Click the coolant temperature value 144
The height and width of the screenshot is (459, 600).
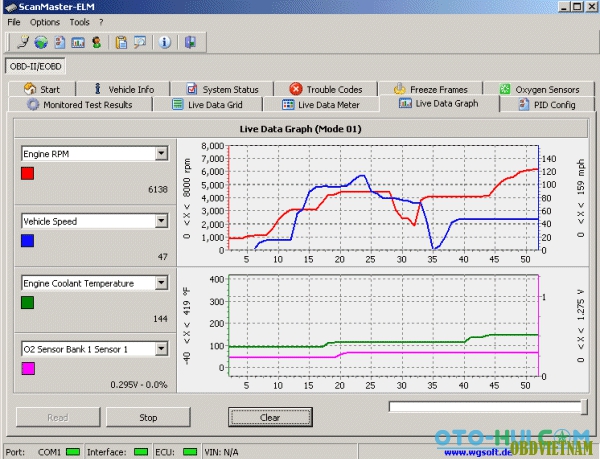pos(160,319)
